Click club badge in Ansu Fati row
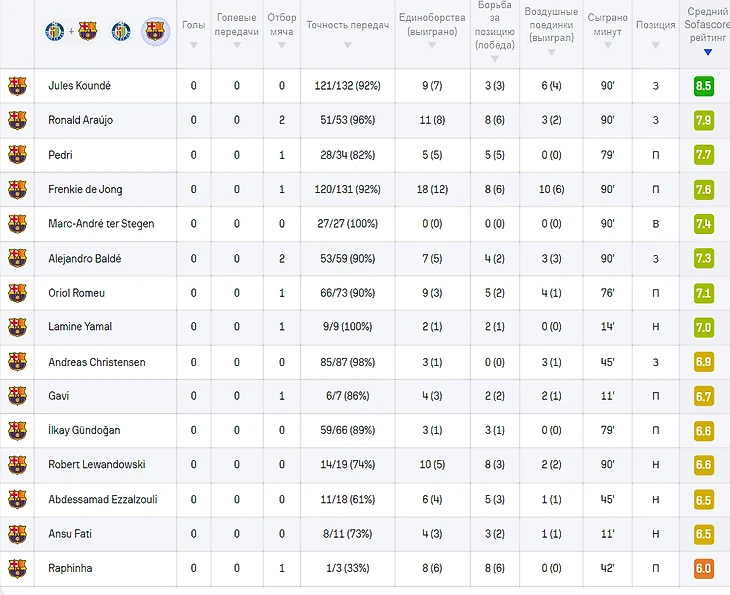730x595 pixels. tap(17, 534)
